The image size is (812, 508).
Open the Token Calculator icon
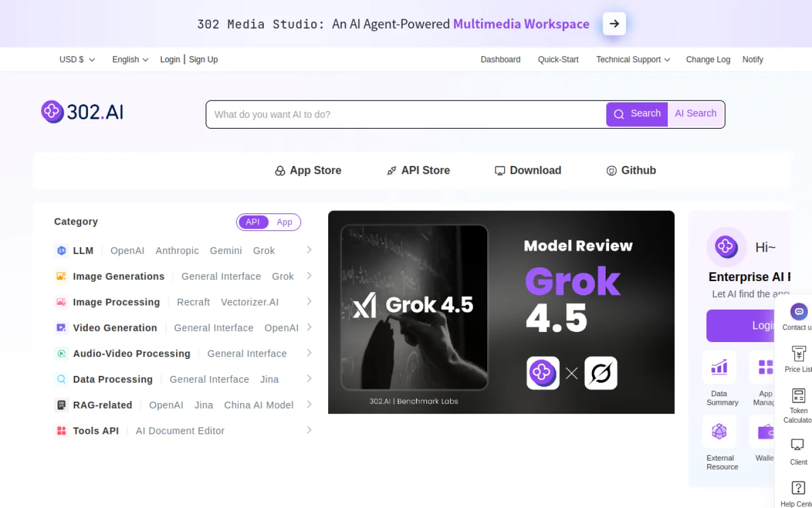(798, 396)
